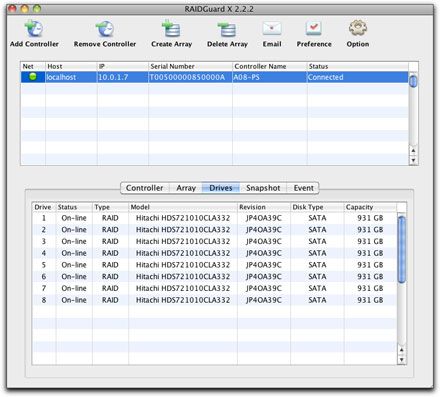Click On-line status of drive 3
Image resolution: width=440 pixels, height=397 pixels.
click(x=74, y=241)
